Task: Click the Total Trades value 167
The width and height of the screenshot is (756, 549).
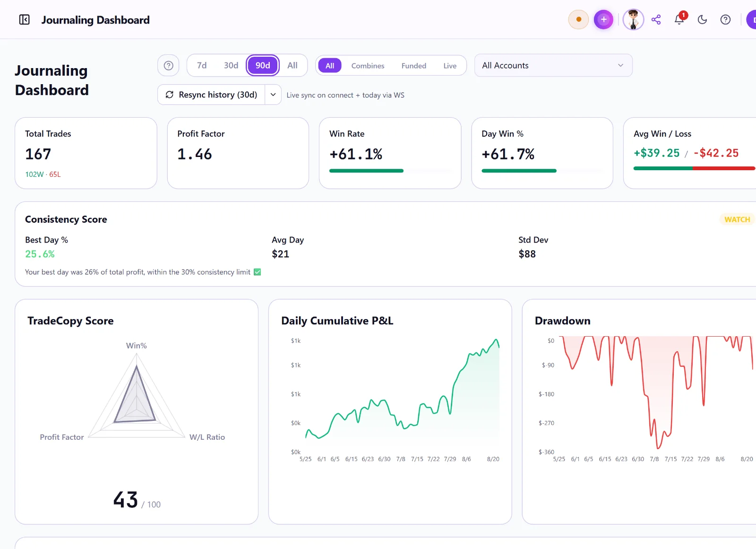Action: pos(38,154)
